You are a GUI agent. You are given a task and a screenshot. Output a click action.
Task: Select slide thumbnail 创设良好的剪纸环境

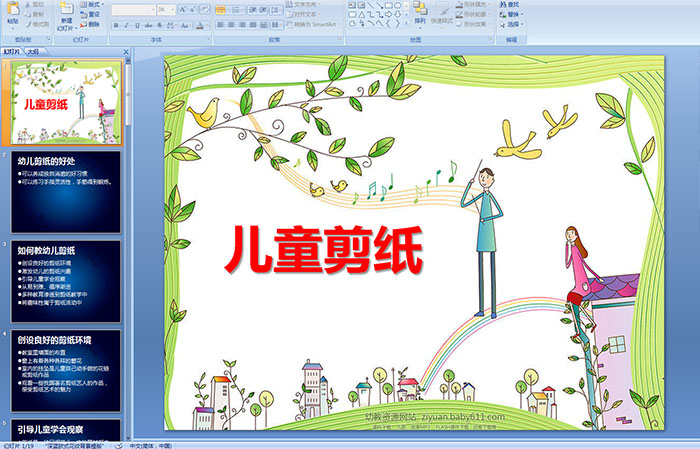[x=66, y=370]
